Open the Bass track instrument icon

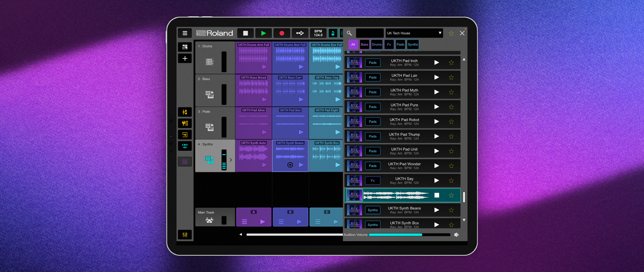(x=209, y=94)
